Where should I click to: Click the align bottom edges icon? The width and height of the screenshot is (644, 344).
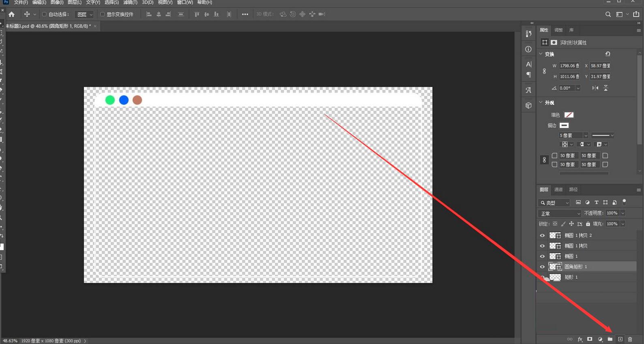click(x=217, y=14)
